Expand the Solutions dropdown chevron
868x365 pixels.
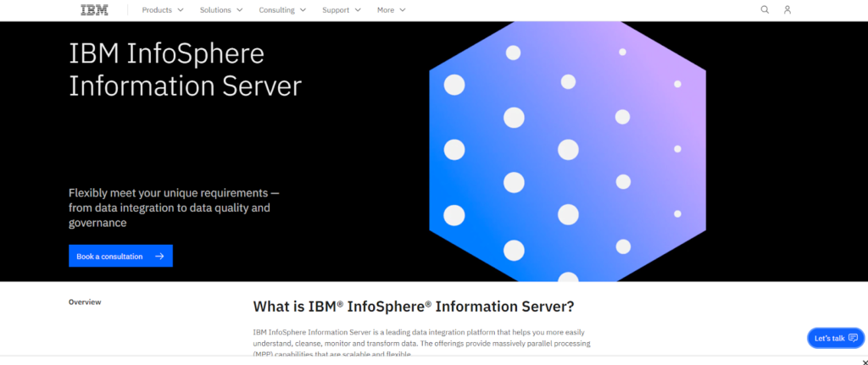pos(239,10)
